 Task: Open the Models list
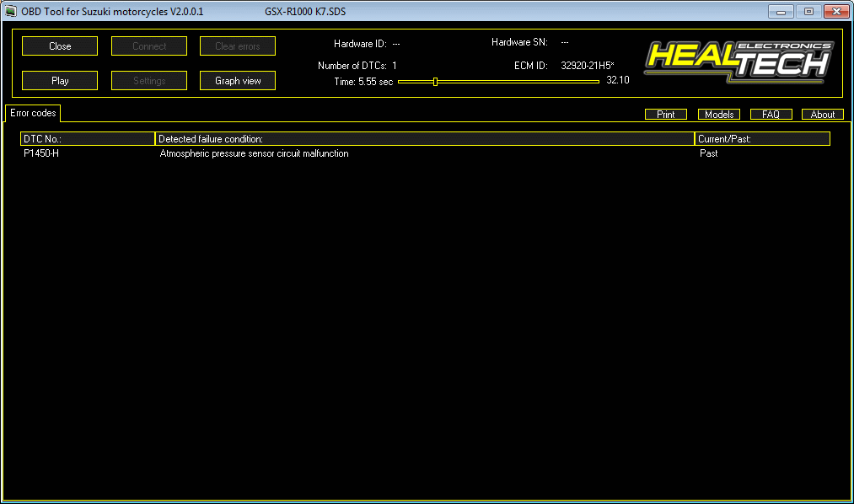tap(719, 115)
